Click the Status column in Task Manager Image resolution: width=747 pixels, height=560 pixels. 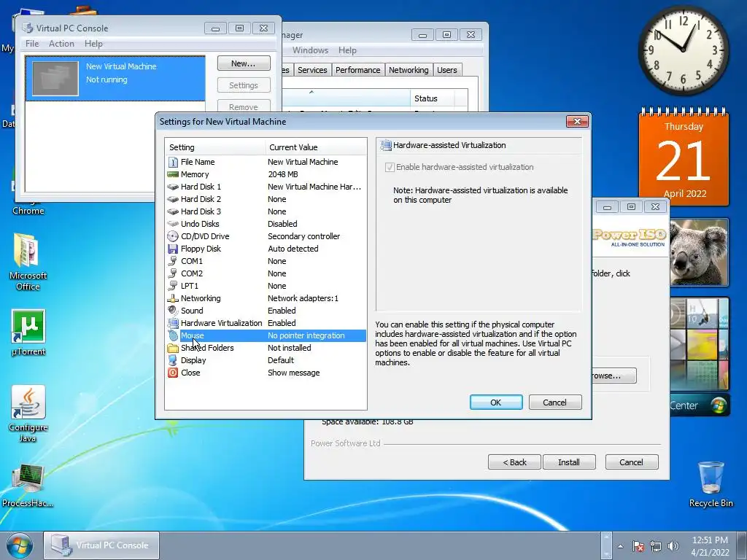coord(432,98)
